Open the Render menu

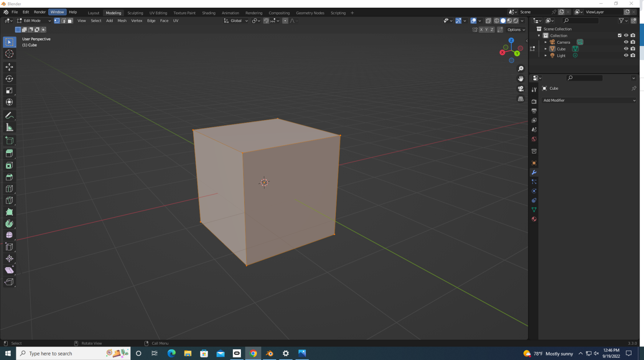coord(39,12)
